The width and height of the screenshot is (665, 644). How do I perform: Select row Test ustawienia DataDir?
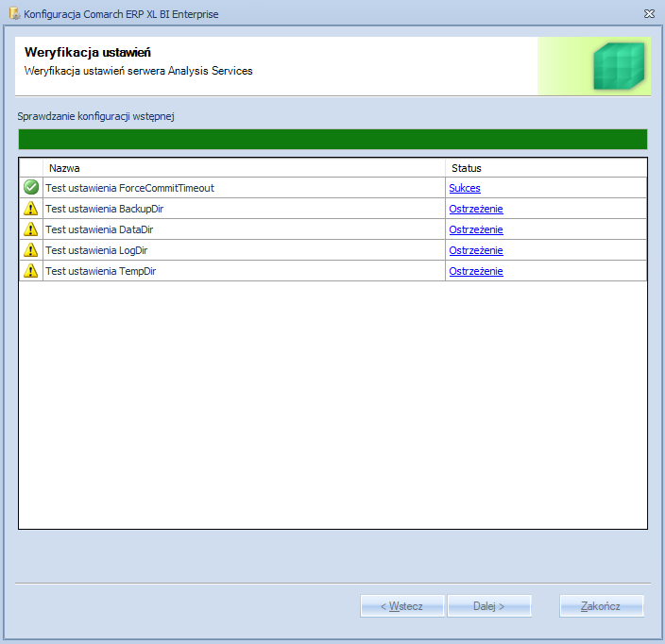332,229
